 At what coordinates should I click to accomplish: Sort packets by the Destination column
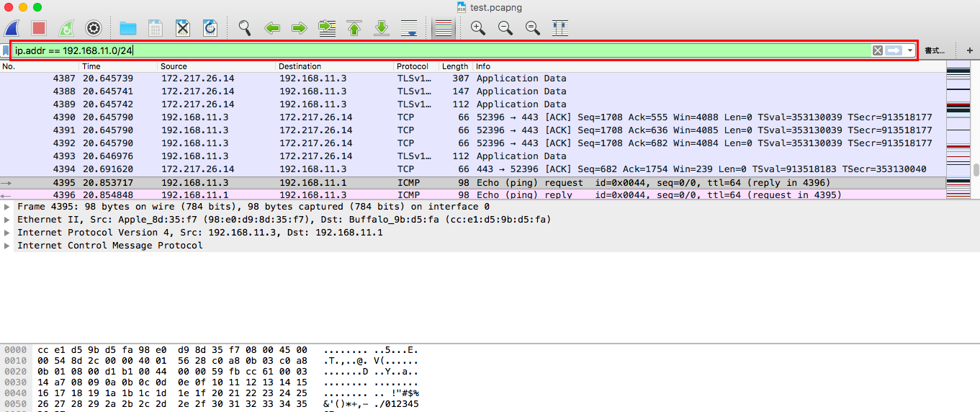coord(335,66)
